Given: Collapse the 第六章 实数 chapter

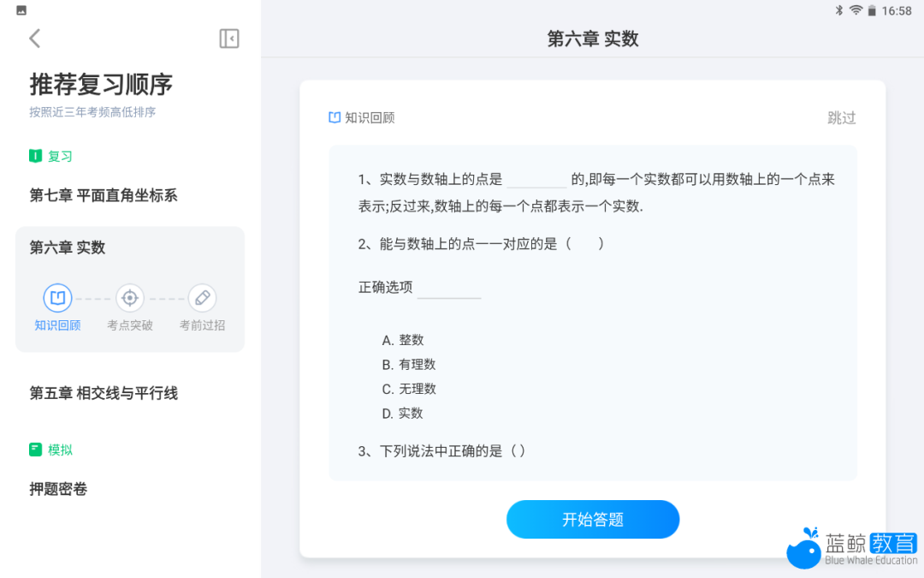Looking at the screenshot, I should (68, 247).
